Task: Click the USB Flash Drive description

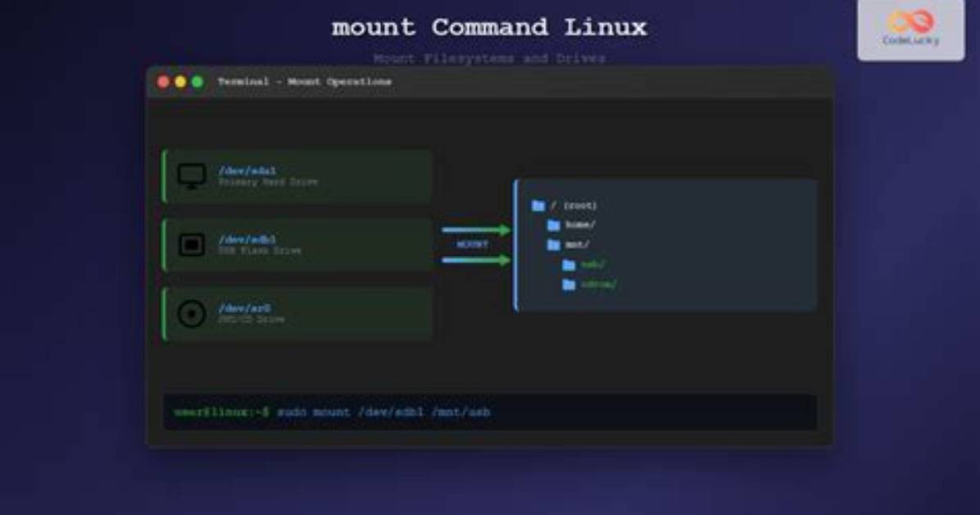Action: [x=260, y=250]
